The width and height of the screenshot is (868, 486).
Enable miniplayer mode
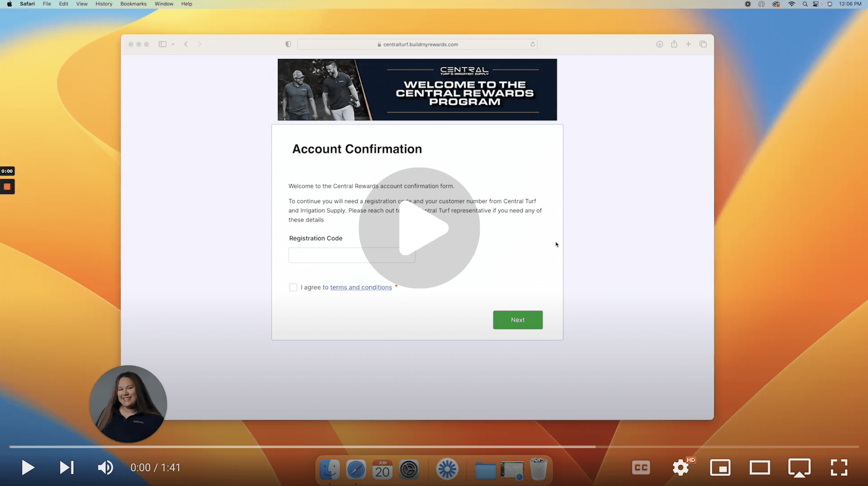[720, 467]
